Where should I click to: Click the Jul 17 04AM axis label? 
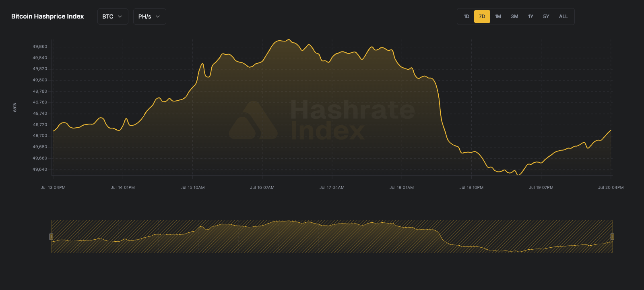332,188
